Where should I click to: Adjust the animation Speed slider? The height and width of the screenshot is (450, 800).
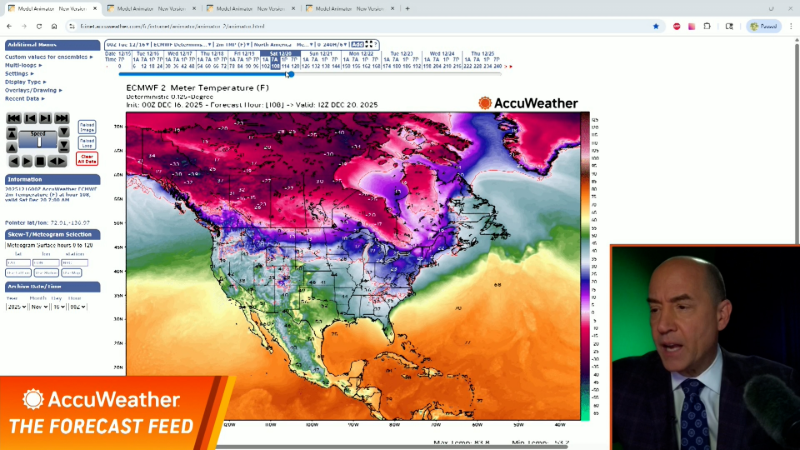tap(38, 140)
